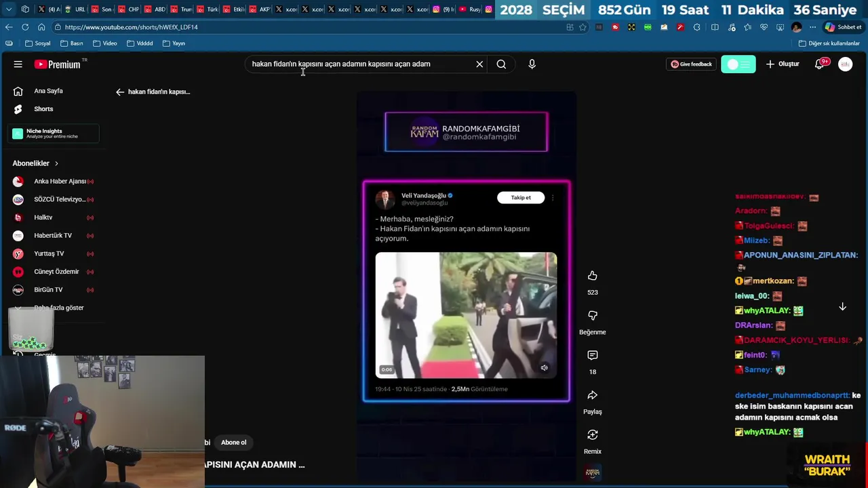Open the browser extensions puzzle icon
Image resolution: width=868 pixels, height=488 pixels.
pyautogui.click(x=697, y=27)
